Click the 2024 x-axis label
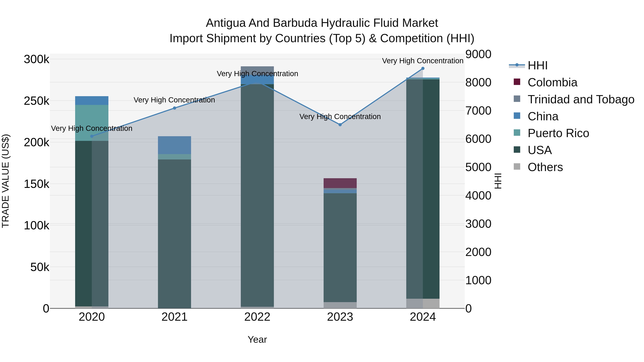Screen dimensions: 644x362 click(x=423, y=317)
